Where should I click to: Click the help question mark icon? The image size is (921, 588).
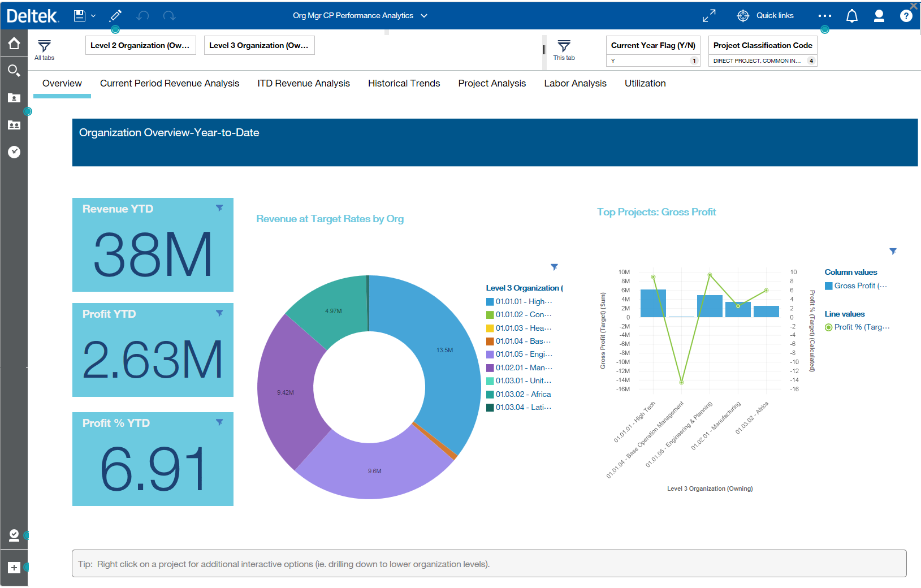tap(906, 16)
